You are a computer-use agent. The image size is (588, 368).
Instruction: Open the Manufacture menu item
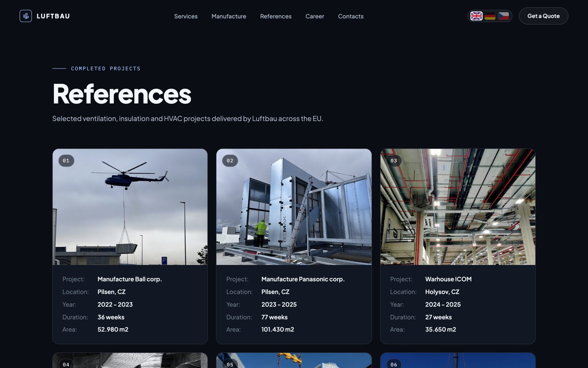click(x=229, y=16)
